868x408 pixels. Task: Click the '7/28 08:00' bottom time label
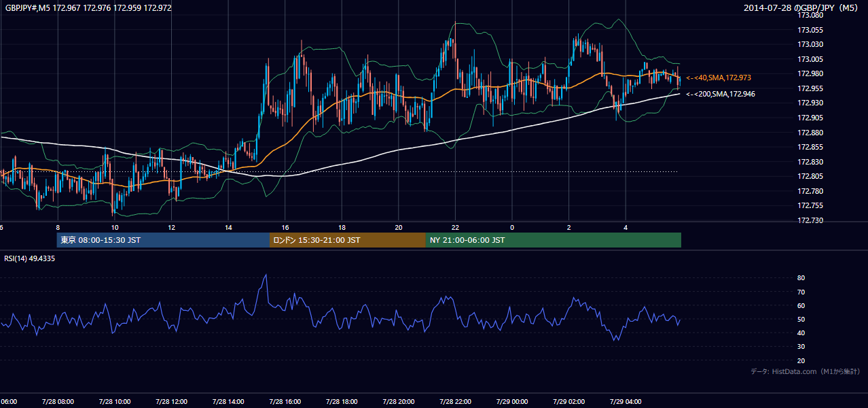pyautogui.click(x=58, y=402)
